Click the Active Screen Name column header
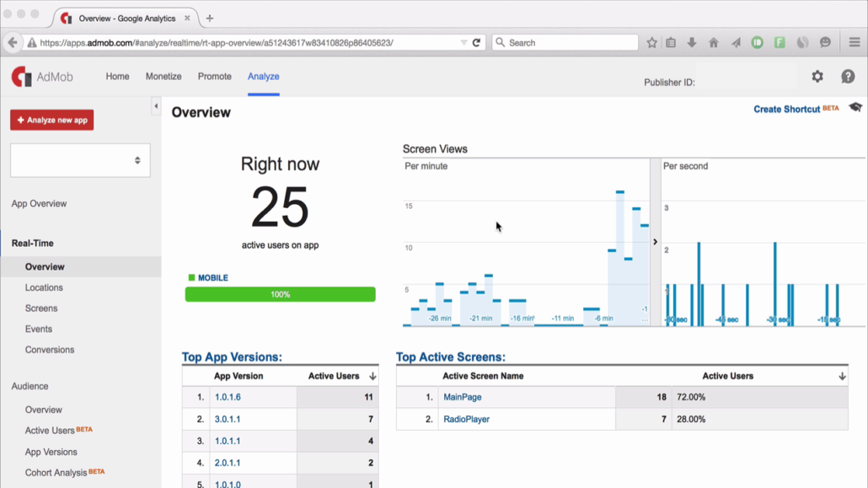This screenshot has height=488, width=868. point(483,376)
